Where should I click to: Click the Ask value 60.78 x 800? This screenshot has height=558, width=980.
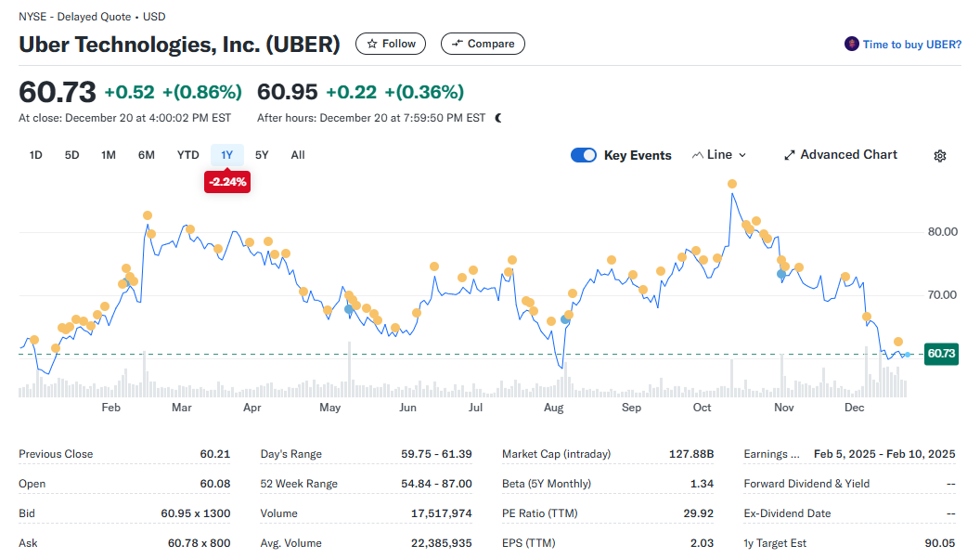[199, 543]
